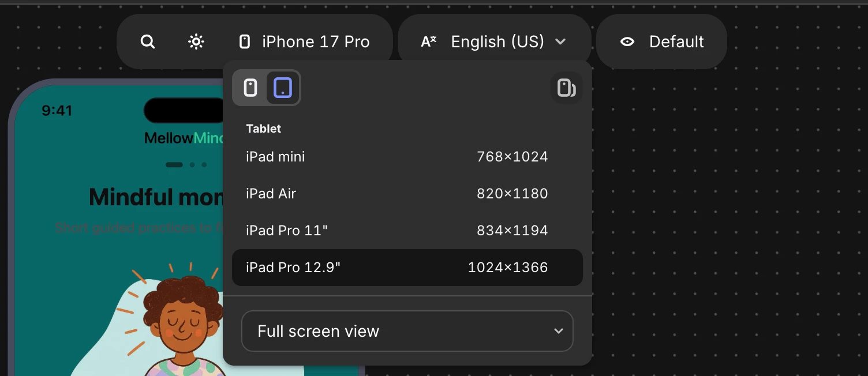Open the Default preview mode button
Viewport: 868px width, 376px height.
tap(661, 42)
